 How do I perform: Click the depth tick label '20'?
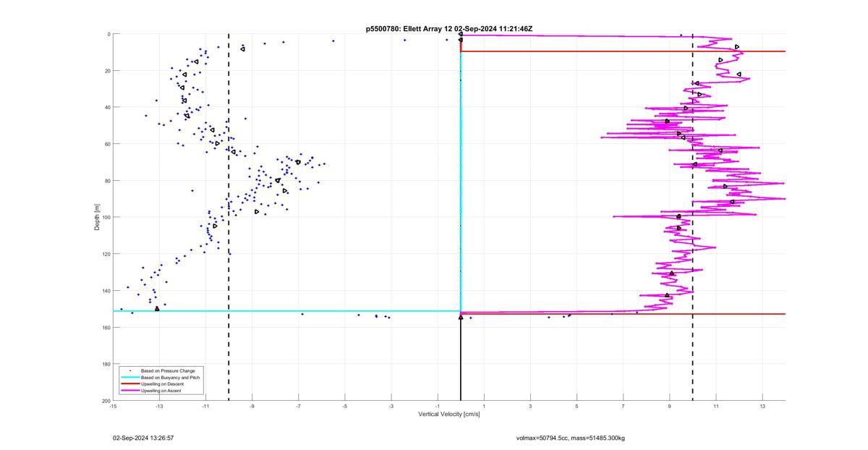coord(106,71)
